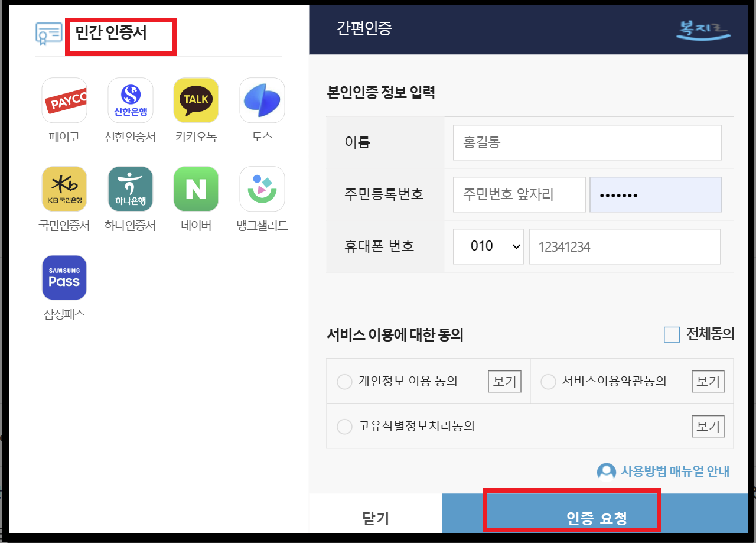
Task: Click the 휴대폰 번호 row label
Action: (x=379, y=246)
